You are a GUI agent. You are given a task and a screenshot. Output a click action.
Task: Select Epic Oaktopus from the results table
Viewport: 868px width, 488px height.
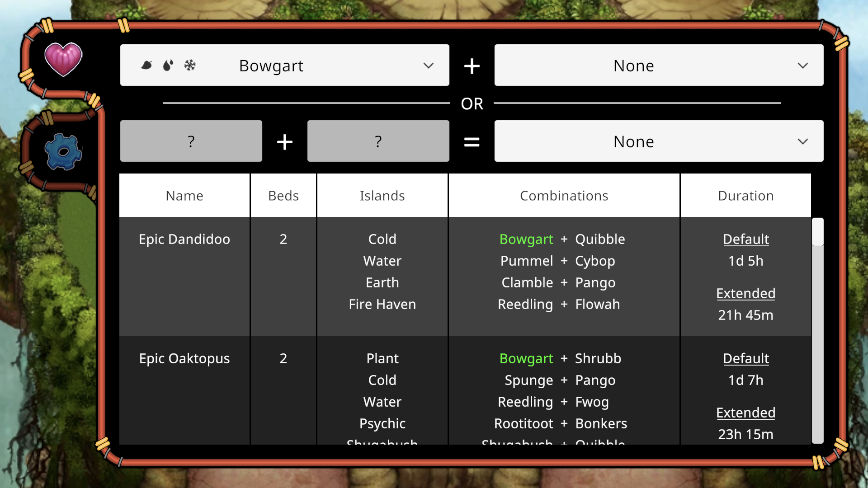[x=184, y=358]
